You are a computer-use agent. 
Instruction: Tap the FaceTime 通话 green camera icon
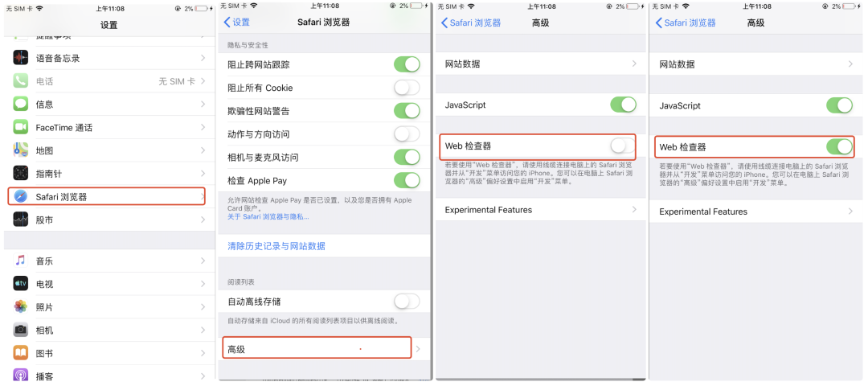[21, 127]
